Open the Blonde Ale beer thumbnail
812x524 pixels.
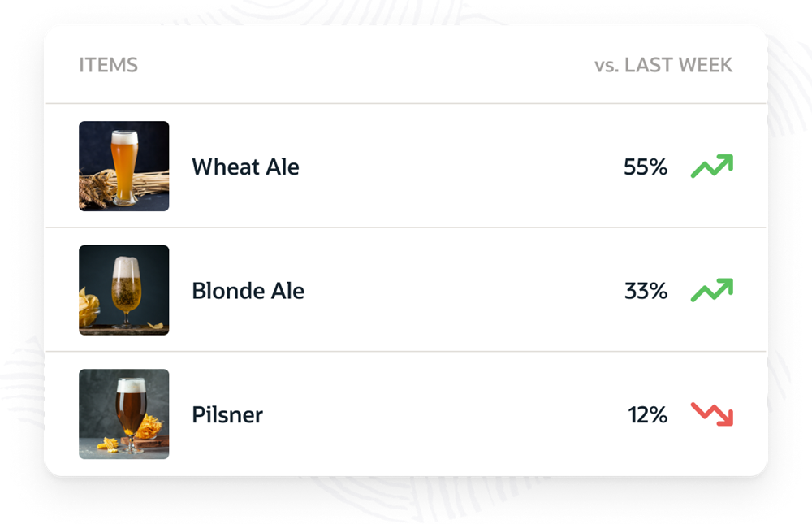coord(123,290)
